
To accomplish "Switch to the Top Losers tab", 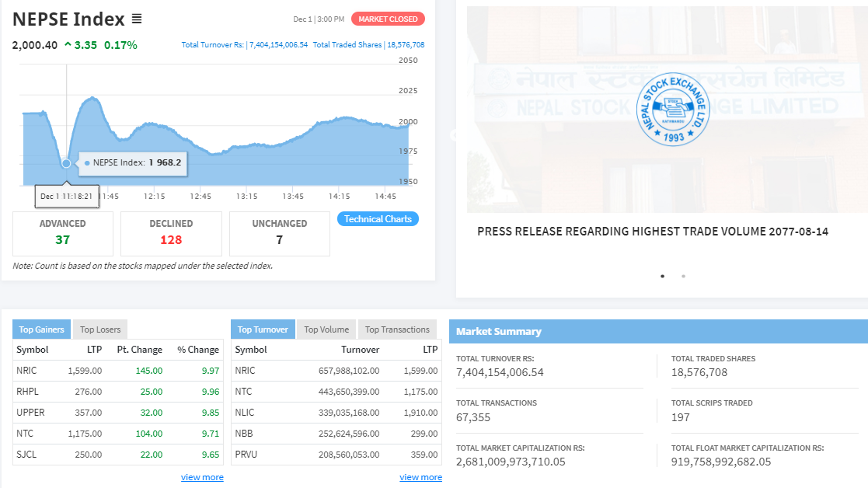I will point(100,329).
